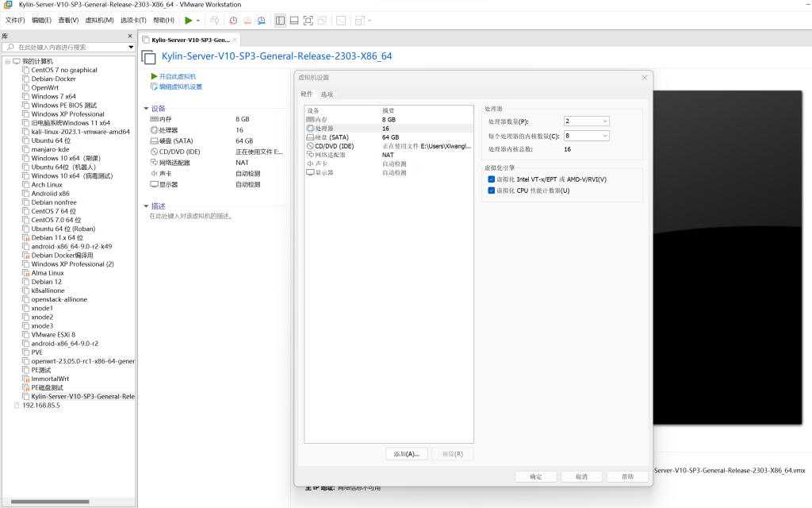Click the VM screen preview thumbnail
This screenshot has width=812, height=508.
[728, 258]
